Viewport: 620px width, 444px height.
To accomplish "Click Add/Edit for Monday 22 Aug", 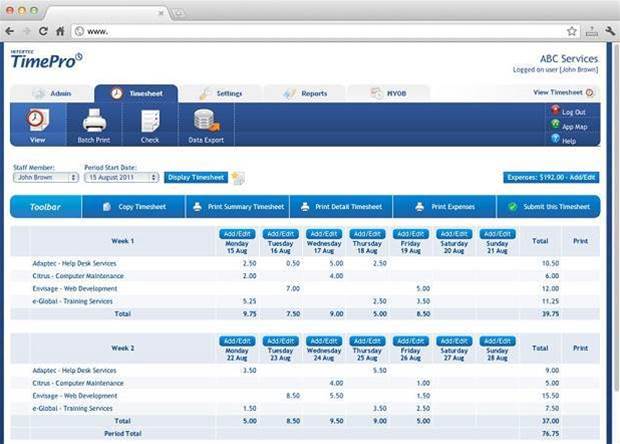I will click(237, 341).
